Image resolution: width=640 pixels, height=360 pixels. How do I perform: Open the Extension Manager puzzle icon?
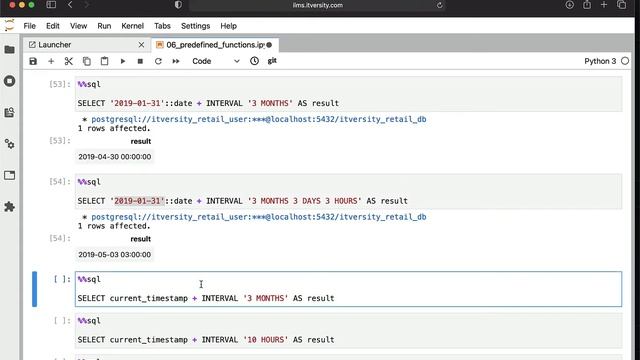[x=9, y=207]
